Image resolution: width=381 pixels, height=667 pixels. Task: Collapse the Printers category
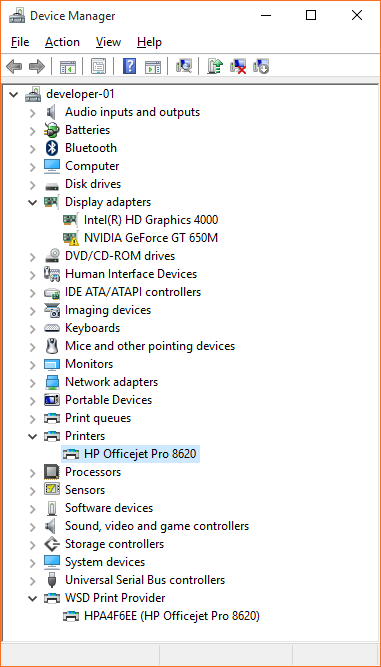[32, 436]
